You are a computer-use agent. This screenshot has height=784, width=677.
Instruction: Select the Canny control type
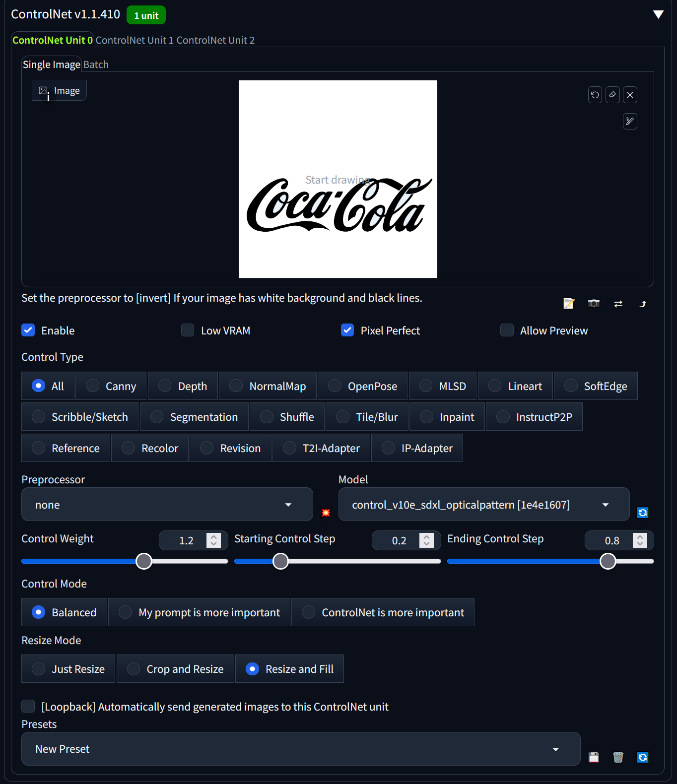tap(111, 386)
